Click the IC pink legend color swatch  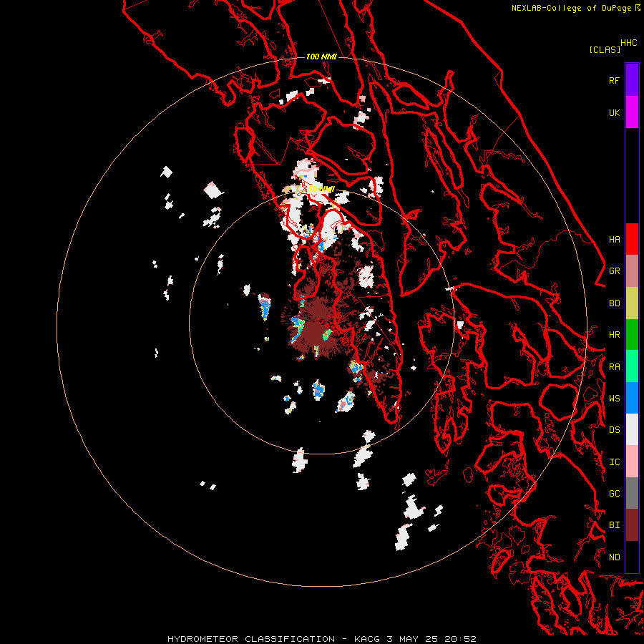[632, 462]
